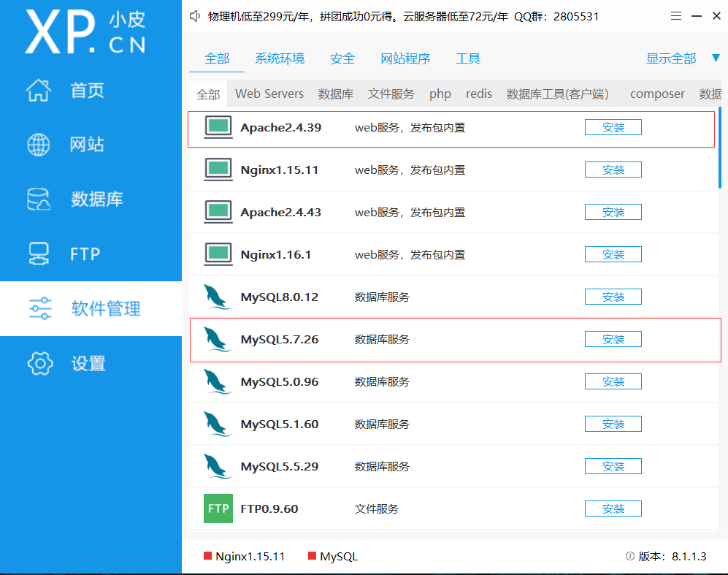Click the MySQL5.7.26 software name
This screenshot has height=575, width=728.
(x=280, y=340)
